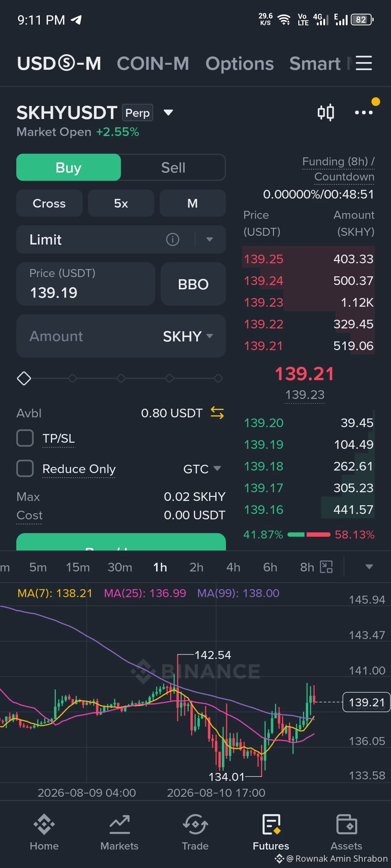Open the Cross margin mode selector
This screenshot has width=391, height=868.
(49, 203)
